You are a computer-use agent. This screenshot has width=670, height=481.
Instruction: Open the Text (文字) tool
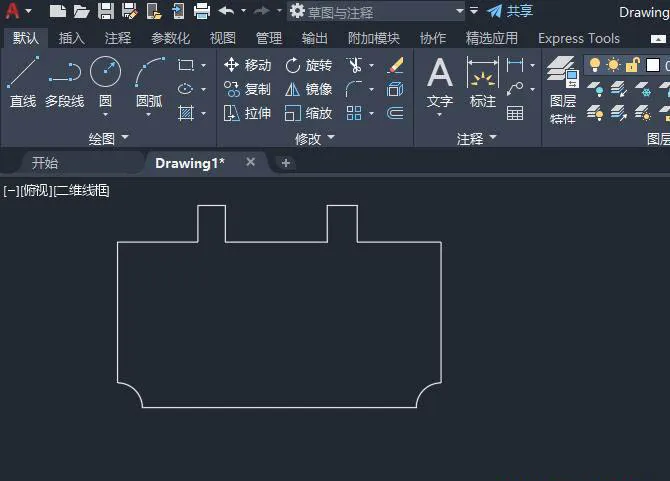(x=440, y=83)
